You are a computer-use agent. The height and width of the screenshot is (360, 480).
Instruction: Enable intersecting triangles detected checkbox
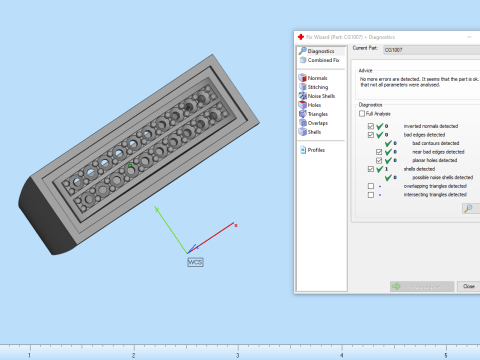tap(371, 195)
